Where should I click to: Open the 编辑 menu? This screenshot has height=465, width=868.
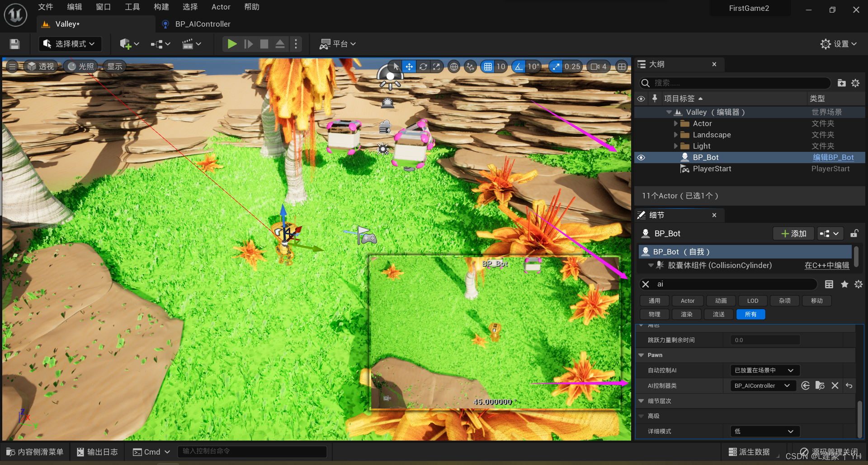pyautogui.click(x=75, y=7)
